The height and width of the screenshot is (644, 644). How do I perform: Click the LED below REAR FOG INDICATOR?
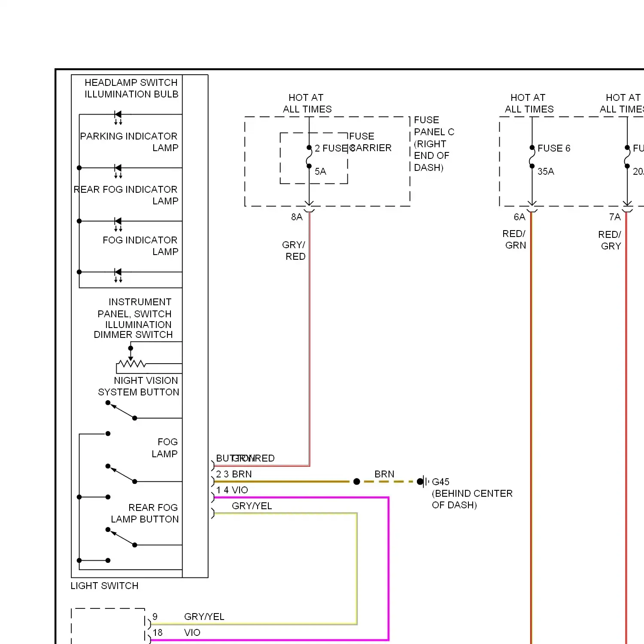pos(118,224)
